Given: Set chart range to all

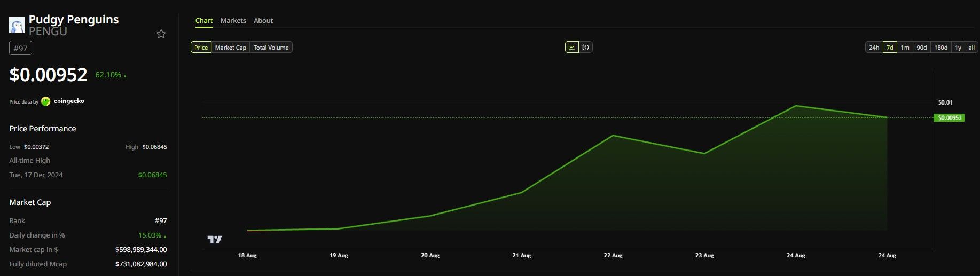Looking at the screenshot, I should point(971,48).
